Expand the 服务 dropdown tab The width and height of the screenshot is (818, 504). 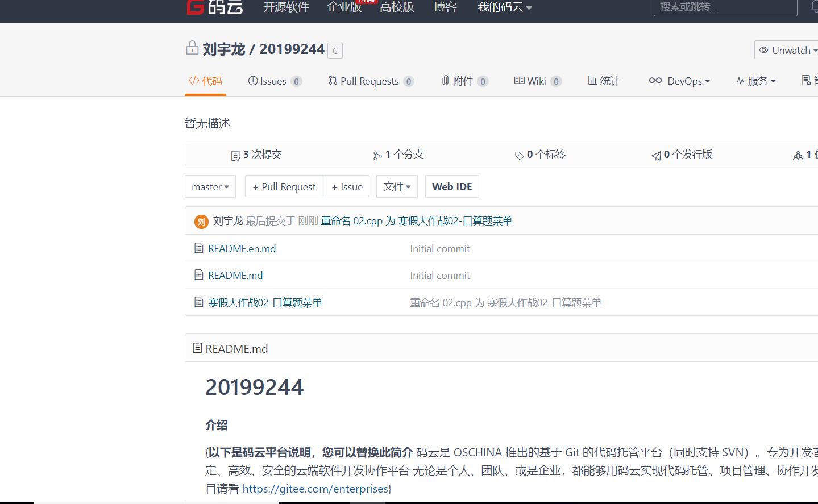pyautogui.click(x=755, y=81)
